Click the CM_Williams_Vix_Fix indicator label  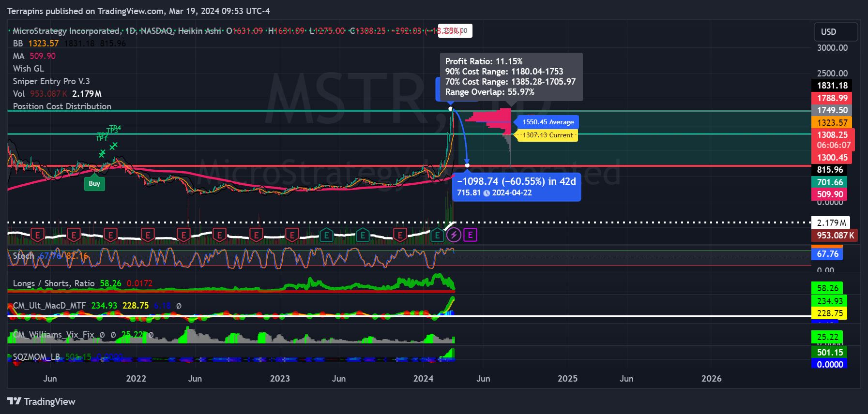click(x=53, y=335)
